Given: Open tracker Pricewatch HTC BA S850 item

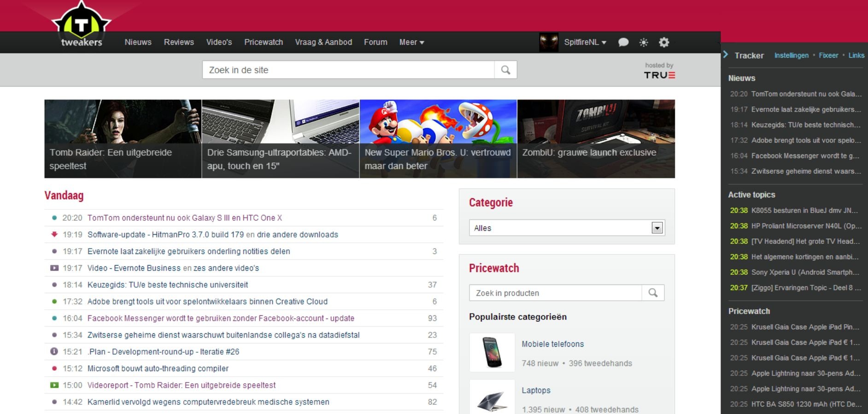Looking at the screenshot, I should (806, 404).
